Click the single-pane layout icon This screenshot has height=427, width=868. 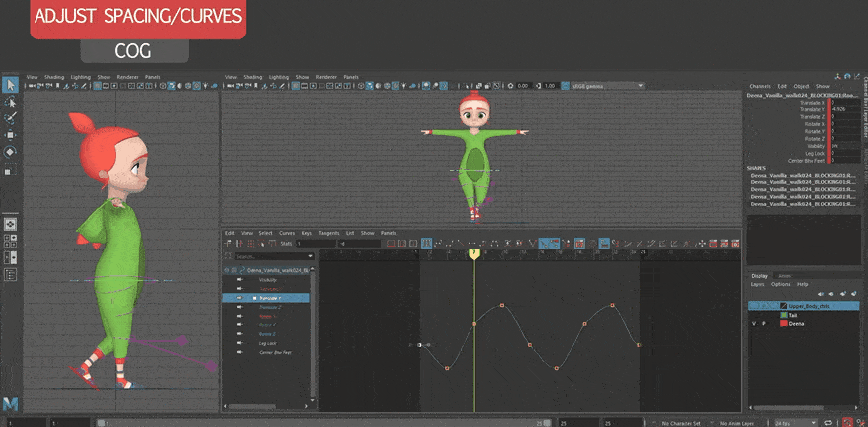click(x=10, y=223)
